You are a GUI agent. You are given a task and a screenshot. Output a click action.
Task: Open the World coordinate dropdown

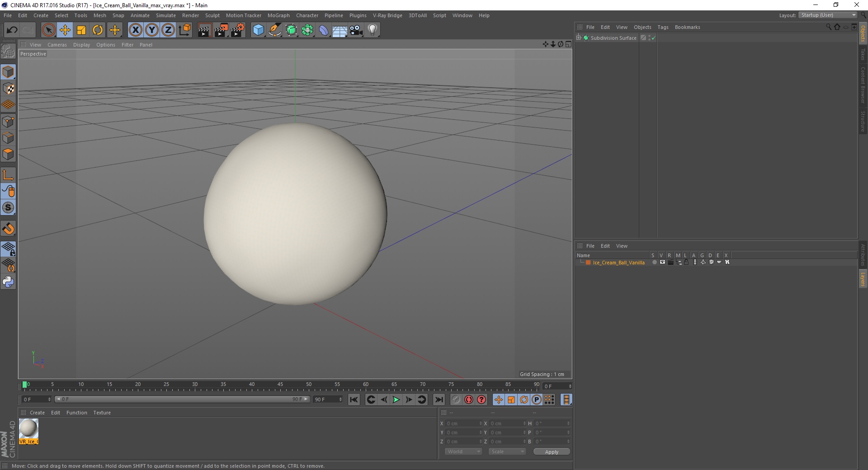pos(463,451)
